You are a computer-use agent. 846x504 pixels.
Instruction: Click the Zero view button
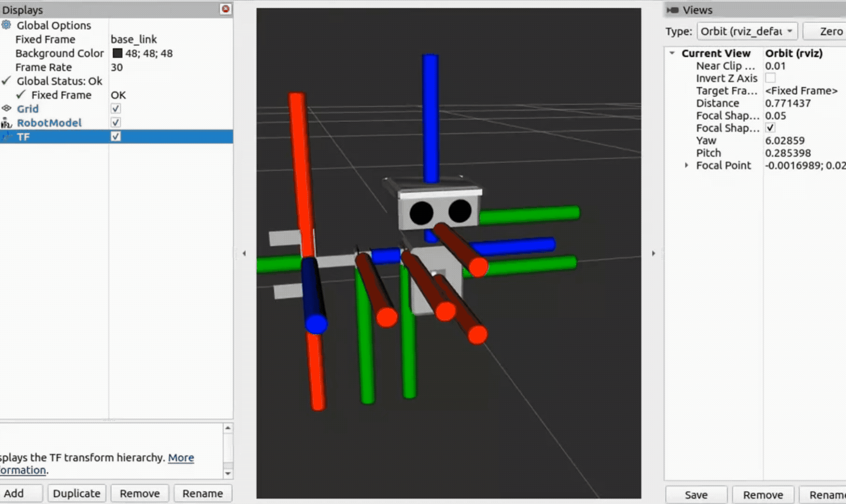pos(825,31)
